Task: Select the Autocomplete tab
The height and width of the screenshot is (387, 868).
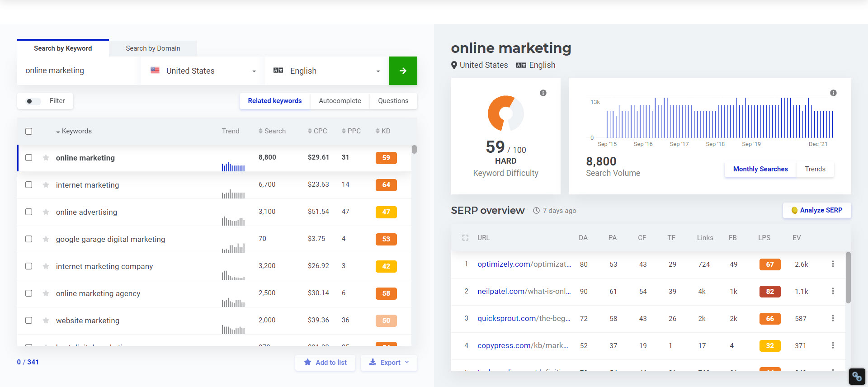Action: coord(340,101)
